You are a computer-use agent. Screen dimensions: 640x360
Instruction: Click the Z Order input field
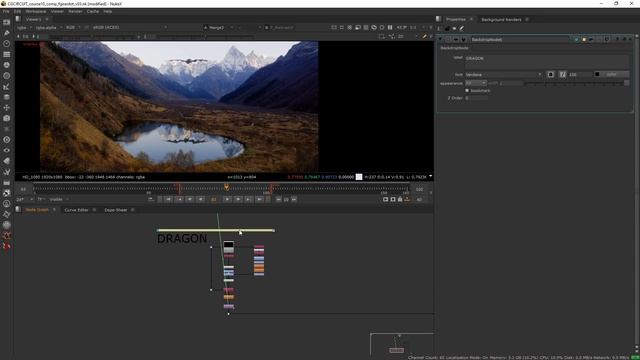[x=476, y=98]
